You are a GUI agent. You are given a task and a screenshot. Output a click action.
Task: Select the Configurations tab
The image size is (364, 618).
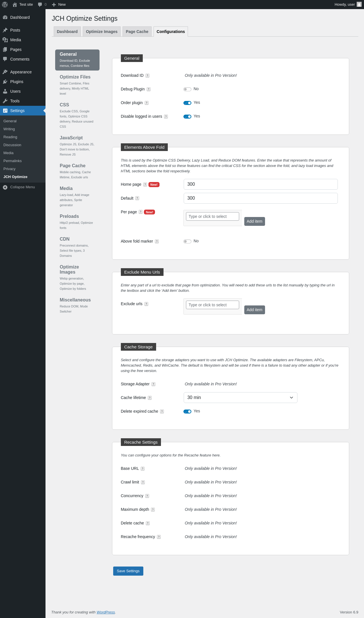[171, 32]
